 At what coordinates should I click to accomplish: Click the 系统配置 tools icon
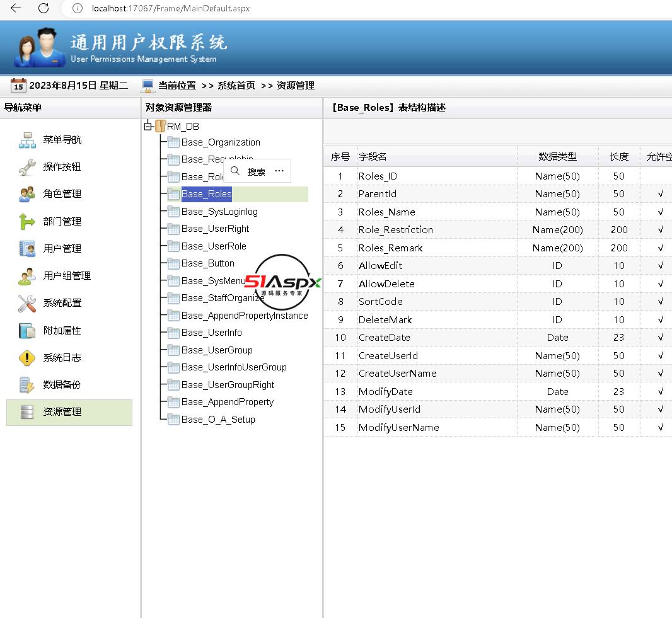tap(28, 303)
